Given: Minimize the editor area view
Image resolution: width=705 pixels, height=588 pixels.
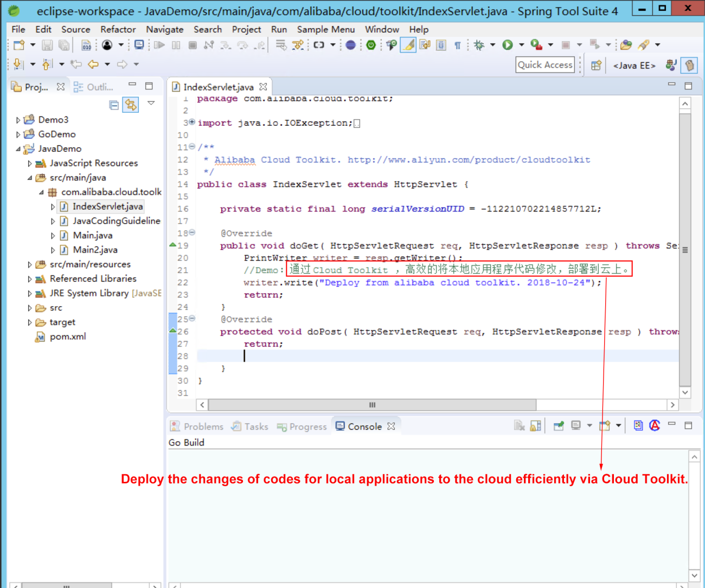Looking at the screenshot, I should pos(672,85).
